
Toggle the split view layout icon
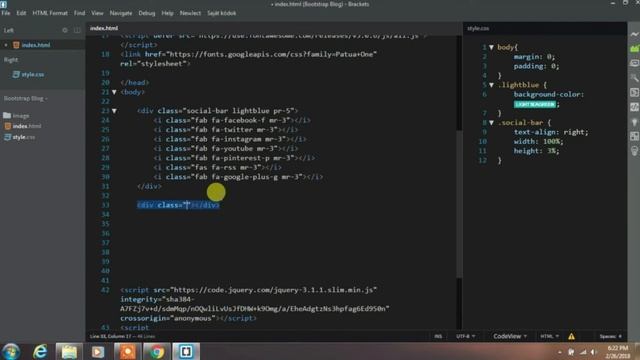click(77, 30)
